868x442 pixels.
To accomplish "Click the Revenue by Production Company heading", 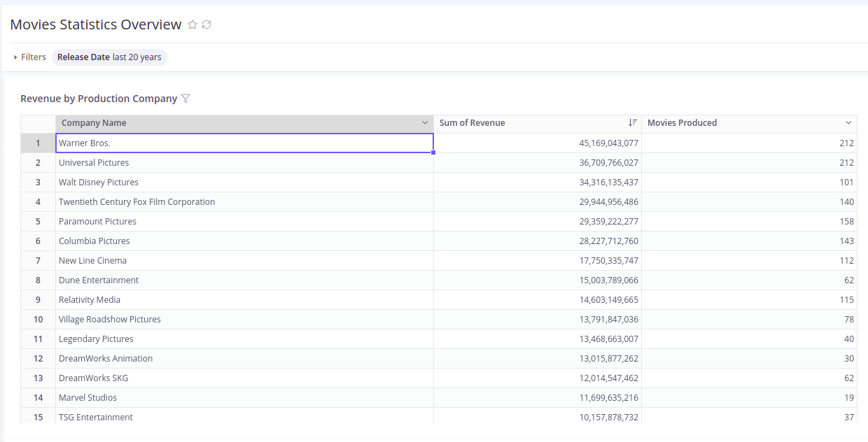I will click(99, 99).
